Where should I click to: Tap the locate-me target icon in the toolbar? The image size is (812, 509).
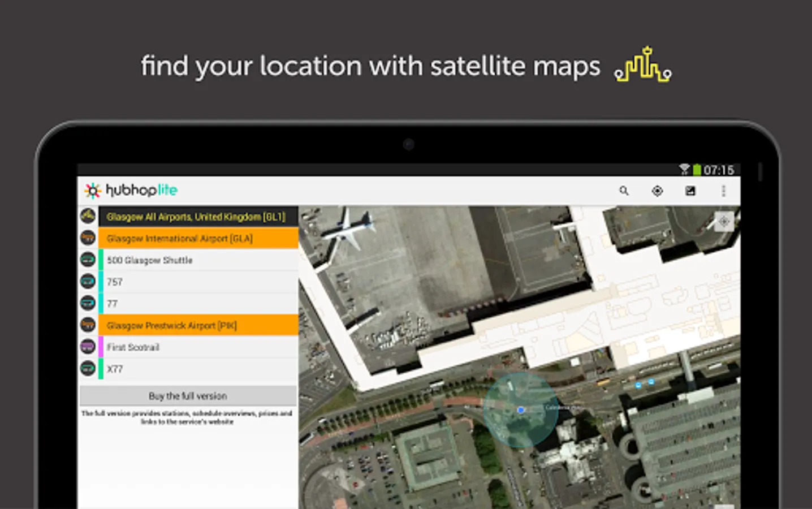click(657, 191)
